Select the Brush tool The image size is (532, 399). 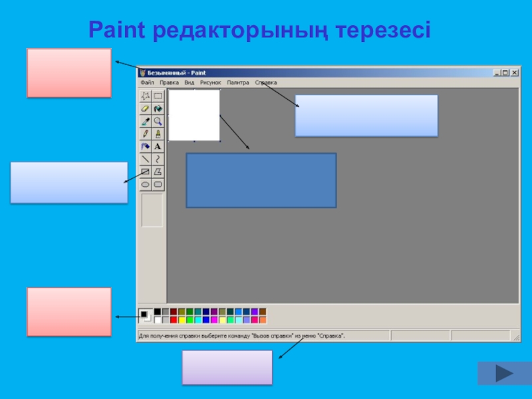pyautogui.click(x=158, y=134)
